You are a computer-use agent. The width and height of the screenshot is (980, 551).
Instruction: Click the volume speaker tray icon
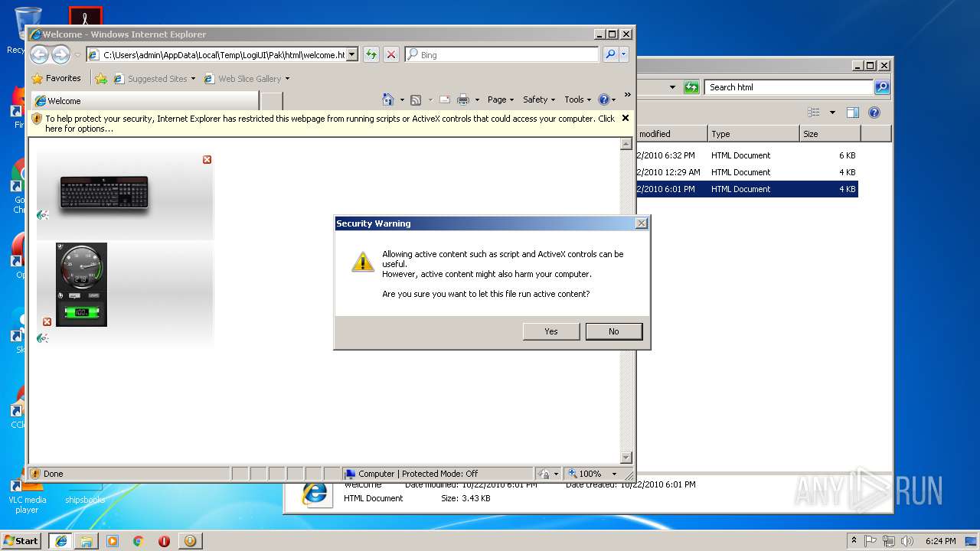tap(907, 540)
